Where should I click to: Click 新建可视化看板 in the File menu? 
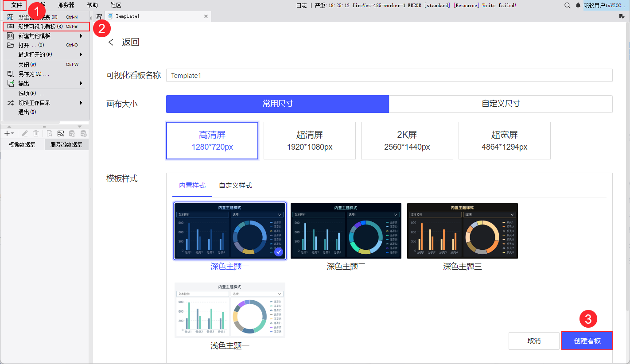coord(40,27)
